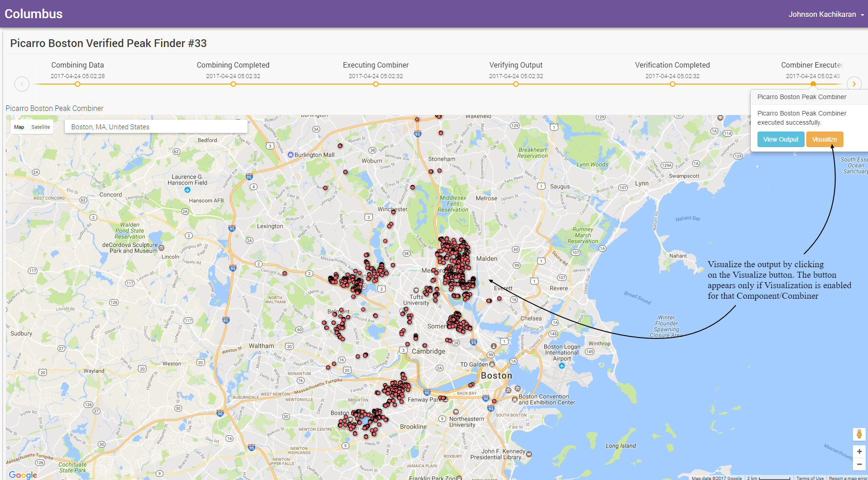The image size is (868, 480).
Task: Open Johnson Kachikaran user dropdown
Action: point(826,14)
